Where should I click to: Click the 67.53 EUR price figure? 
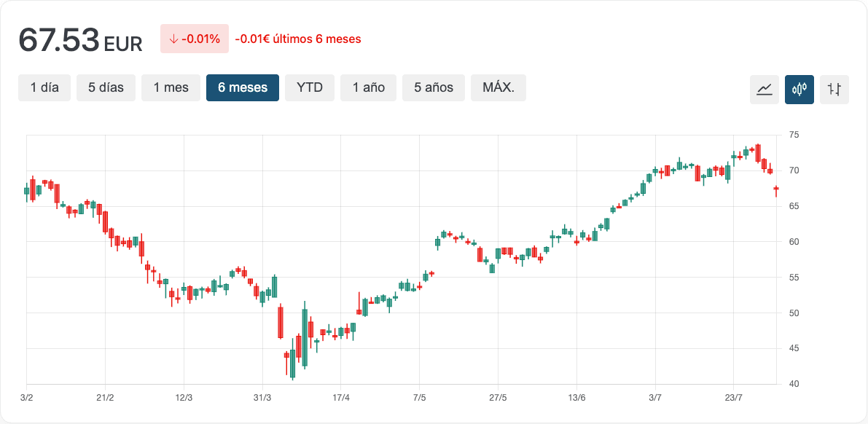pyautogui.click(x=80, y=40)
